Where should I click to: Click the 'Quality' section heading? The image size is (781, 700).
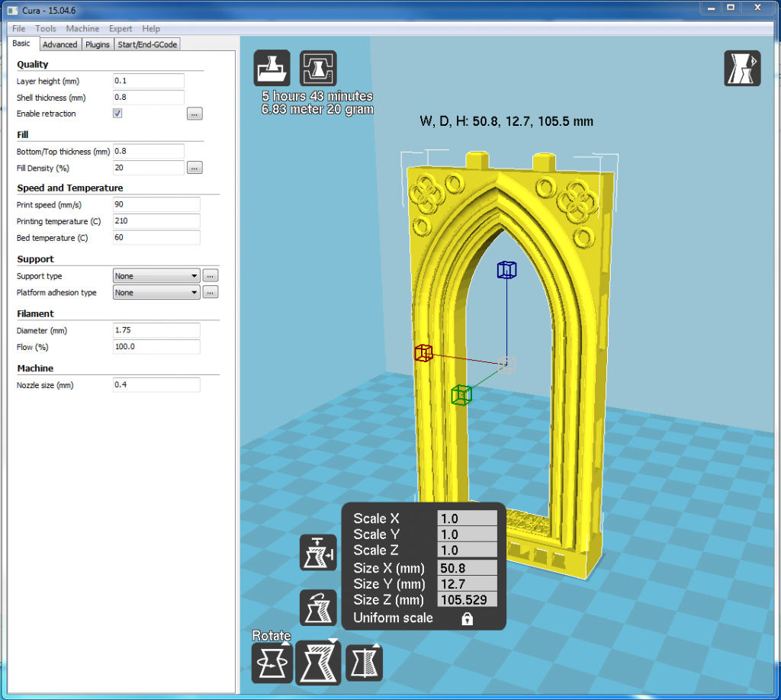tap(32, 64)
